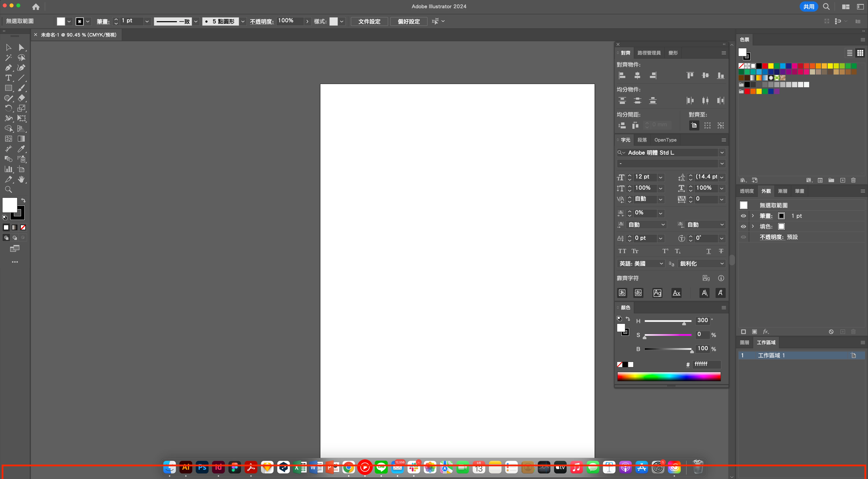Select the Type tool
This screenshot has width=868, height=479.
pos(8,78)
